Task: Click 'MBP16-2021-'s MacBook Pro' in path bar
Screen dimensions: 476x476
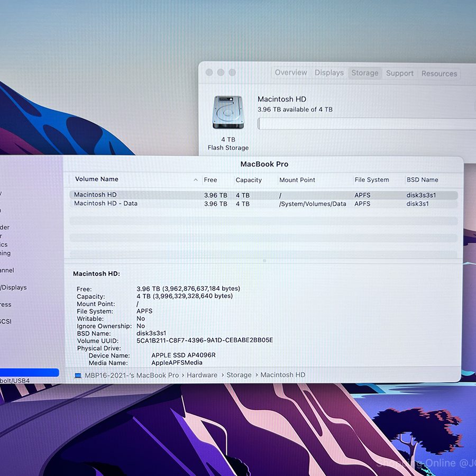Action: coord(132,375)
